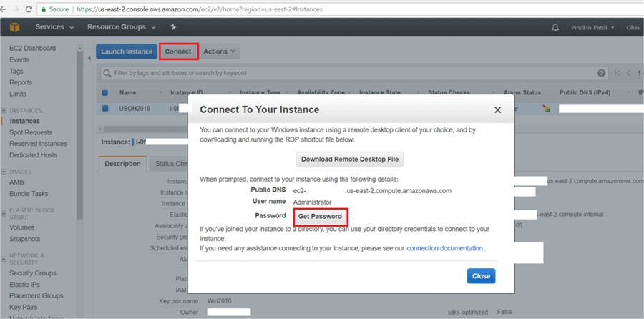This screenshot has width=644, height=319.
Task: Open Reports in sidebar
Action: point(21,82)
